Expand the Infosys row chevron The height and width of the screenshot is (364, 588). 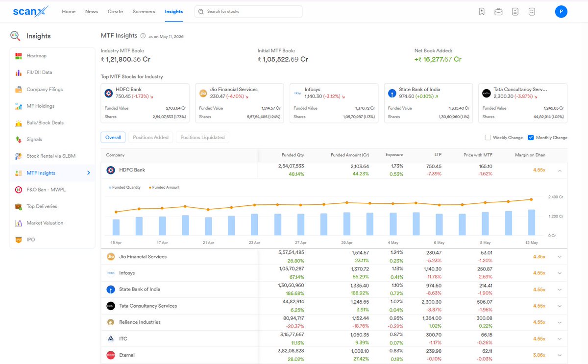(x=560, y=273)
